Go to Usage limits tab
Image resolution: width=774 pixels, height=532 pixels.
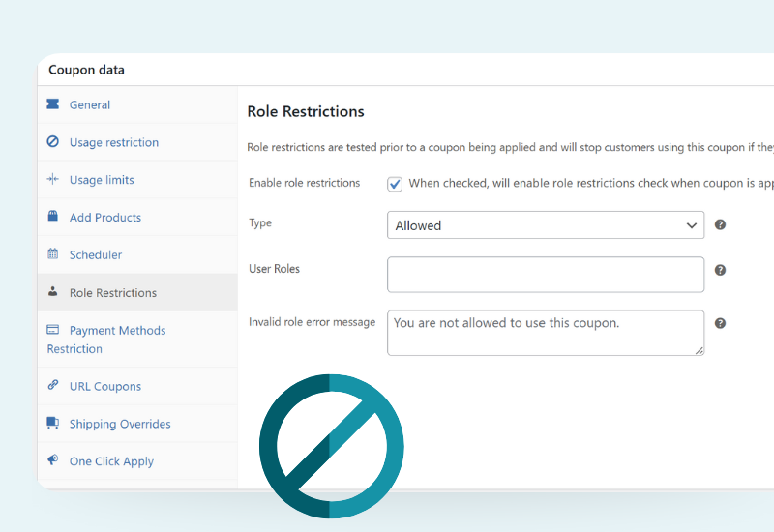tap(137, 180)
